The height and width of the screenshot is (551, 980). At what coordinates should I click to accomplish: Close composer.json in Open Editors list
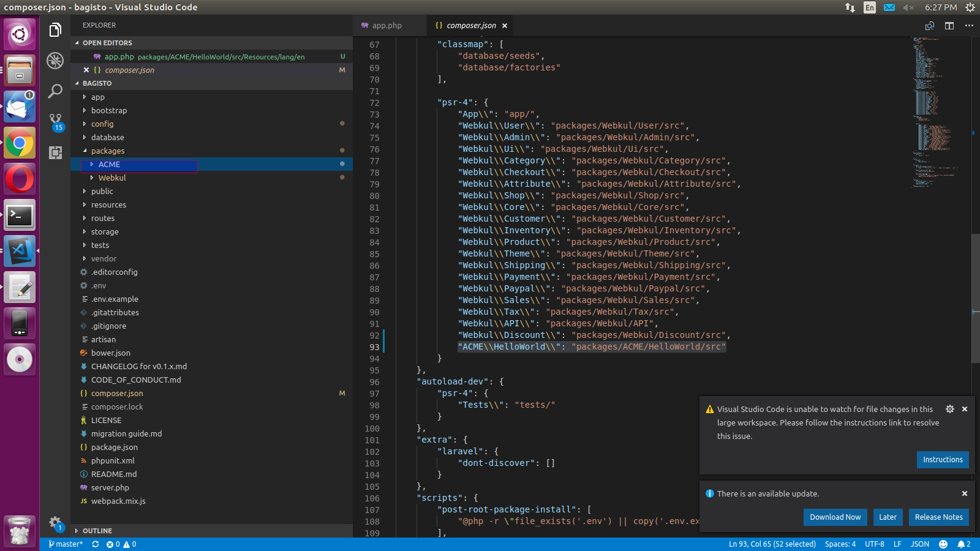click(86, 70)
